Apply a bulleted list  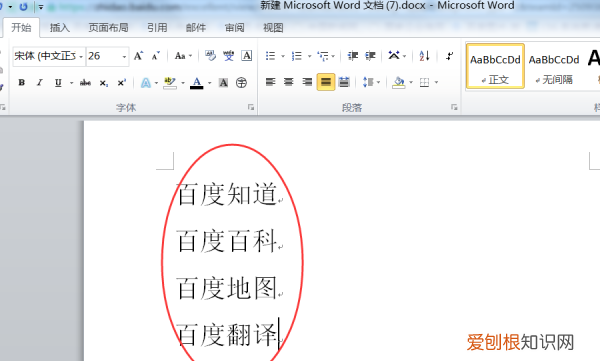271,56
